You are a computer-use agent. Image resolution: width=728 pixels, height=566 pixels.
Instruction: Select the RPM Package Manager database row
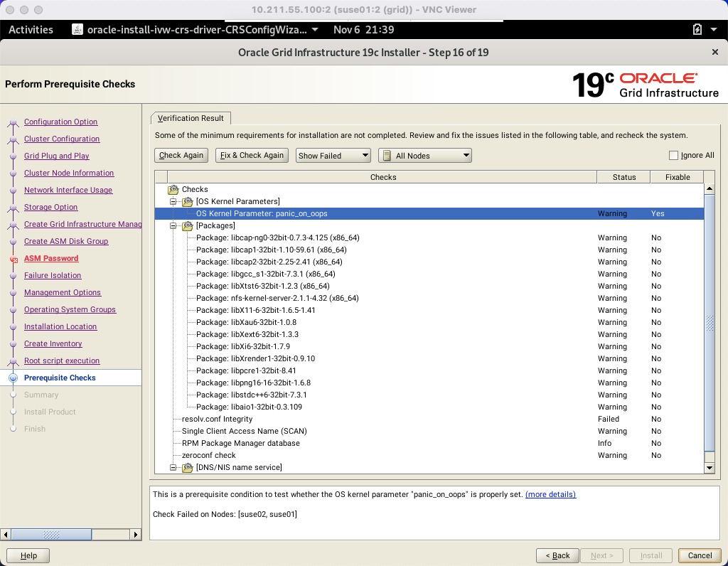(x=429, y=444)
